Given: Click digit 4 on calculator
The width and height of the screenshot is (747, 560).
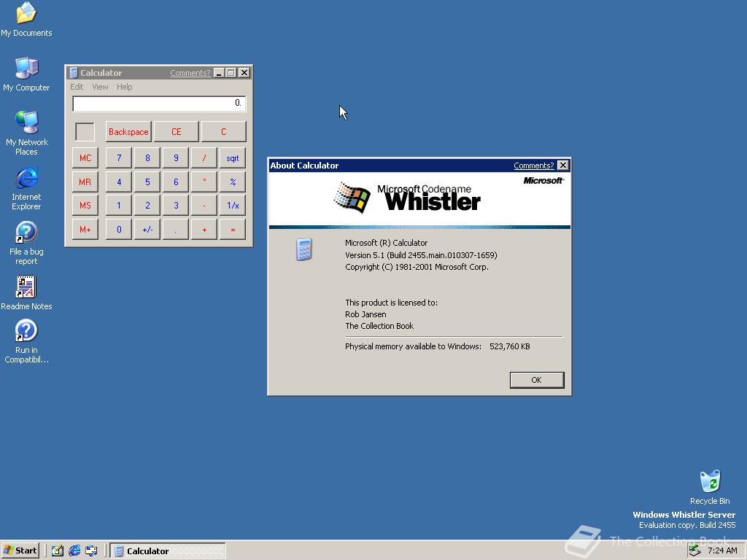Looking at the screenshot, I should pyautogui.click(x=119, y=182).
